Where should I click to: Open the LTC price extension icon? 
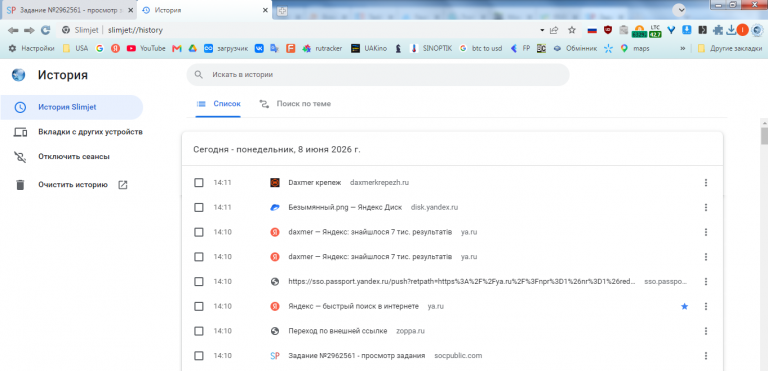[655, 31]
